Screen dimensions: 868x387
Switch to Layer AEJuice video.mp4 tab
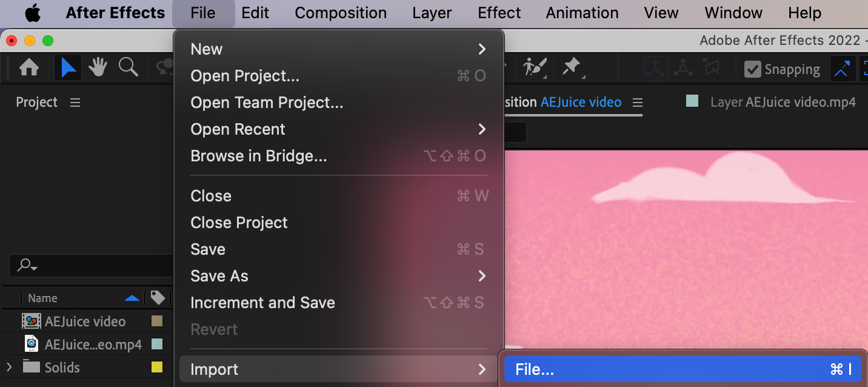point(783,103)
